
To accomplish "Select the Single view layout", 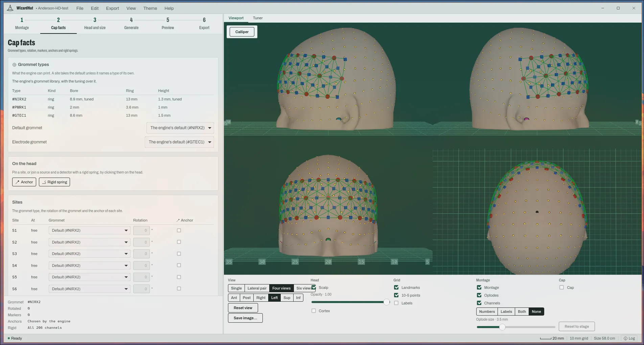I will tap(236, 288).
